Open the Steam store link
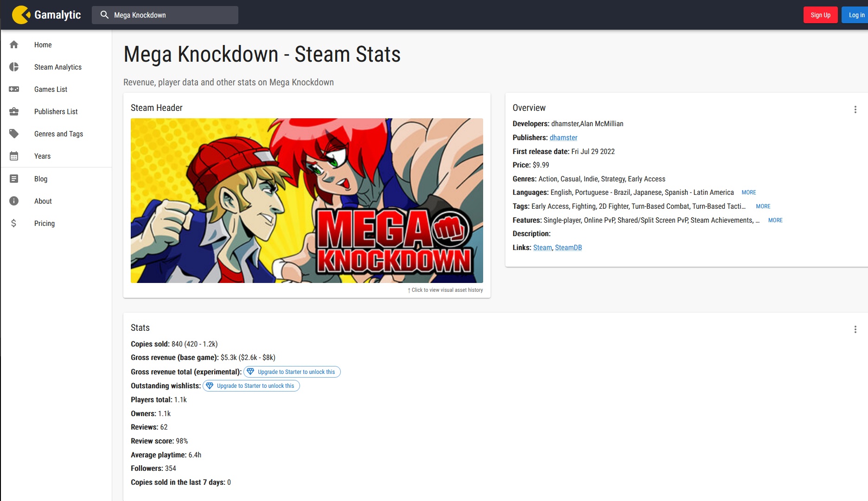This screenshot has height=501, width=868. pos(542,247)
